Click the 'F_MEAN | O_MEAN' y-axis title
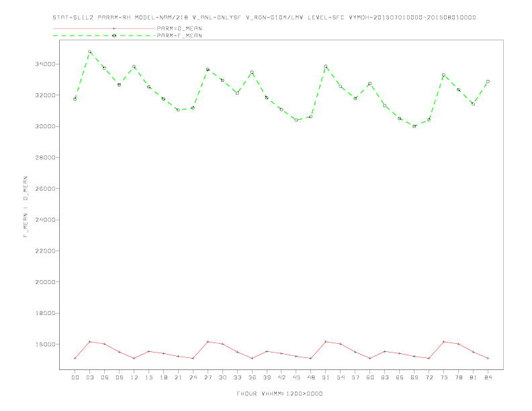The width and height of the screenshot is (532, 411). 26,207
